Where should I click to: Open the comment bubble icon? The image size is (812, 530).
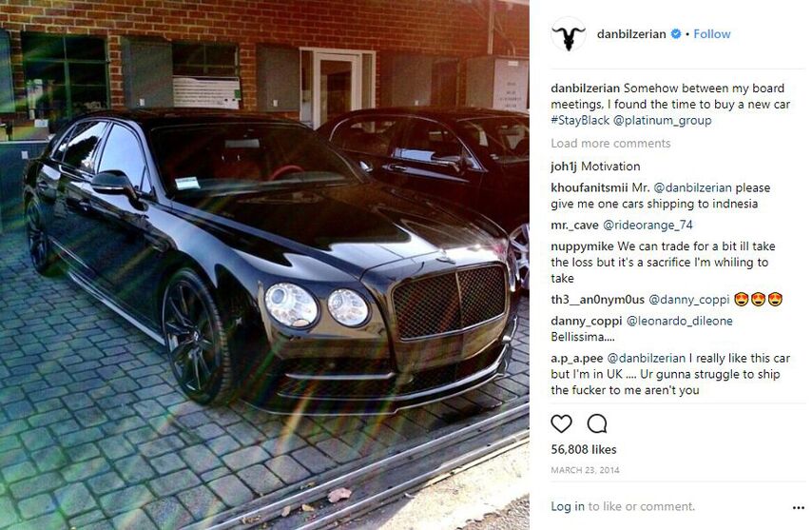point(596,423)
